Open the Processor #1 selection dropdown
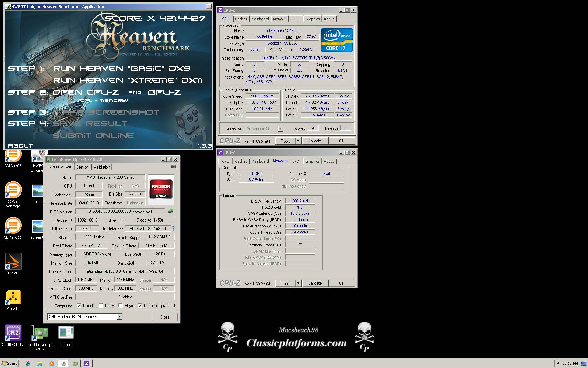Viewport: 588px width, 368px height. pos(280,129)
